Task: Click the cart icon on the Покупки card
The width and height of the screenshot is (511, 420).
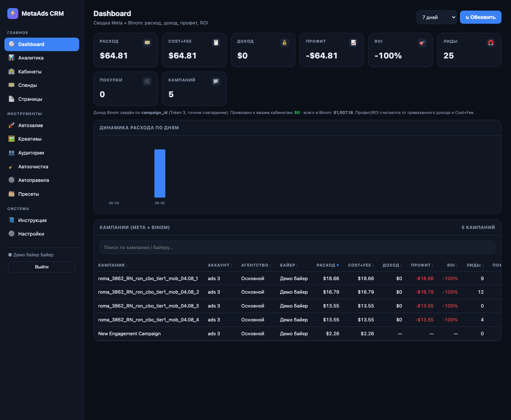Action: click(147, 81)
